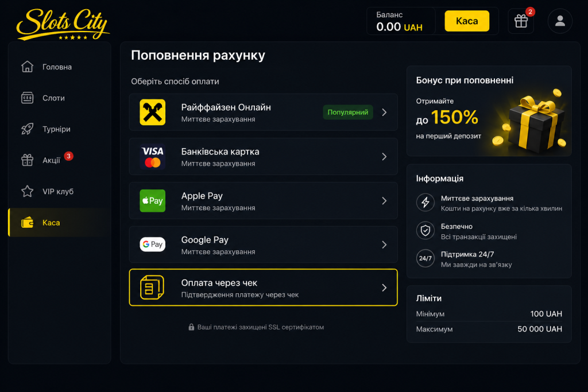Click the lightning bolt Миттєве зарахування icon

(x=425, y=203)
